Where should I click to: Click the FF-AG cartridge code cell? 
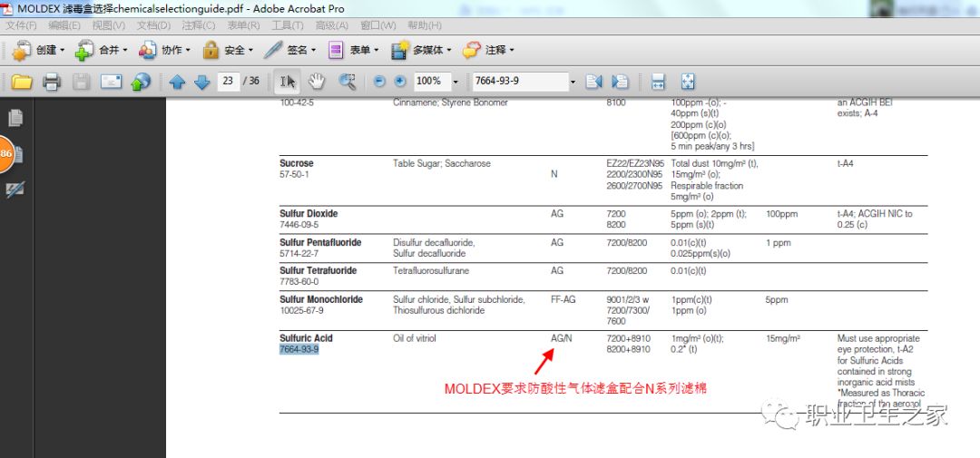pos(563,299)
